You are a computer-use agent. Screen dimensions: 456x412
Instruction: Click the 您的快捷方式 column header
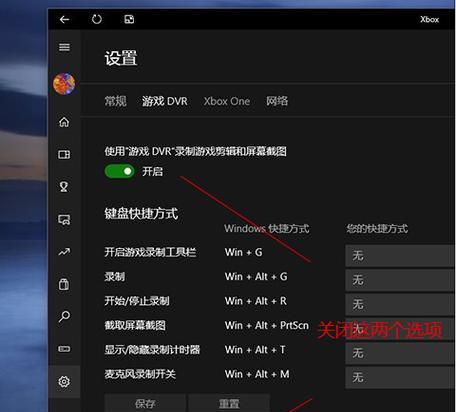tap(377, 229)
